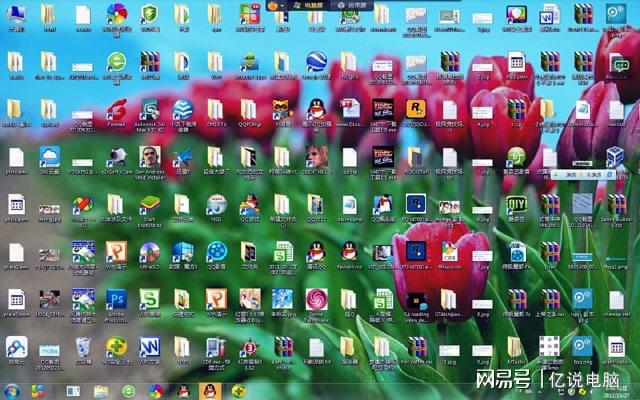Screen dimensions: 640x400
Task: Launch the blue cube Magic Cube shortcut
Action: pyautogui.click(x=183, y=252)
